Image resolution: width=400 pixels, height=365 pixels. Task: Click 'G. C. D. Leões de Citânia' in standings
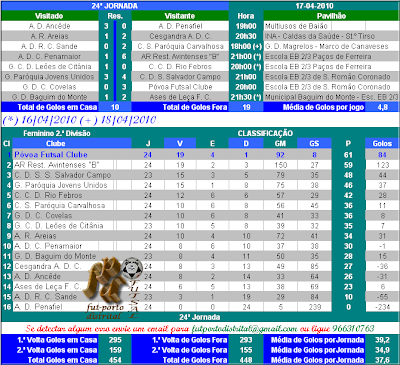tap(59, 226)
